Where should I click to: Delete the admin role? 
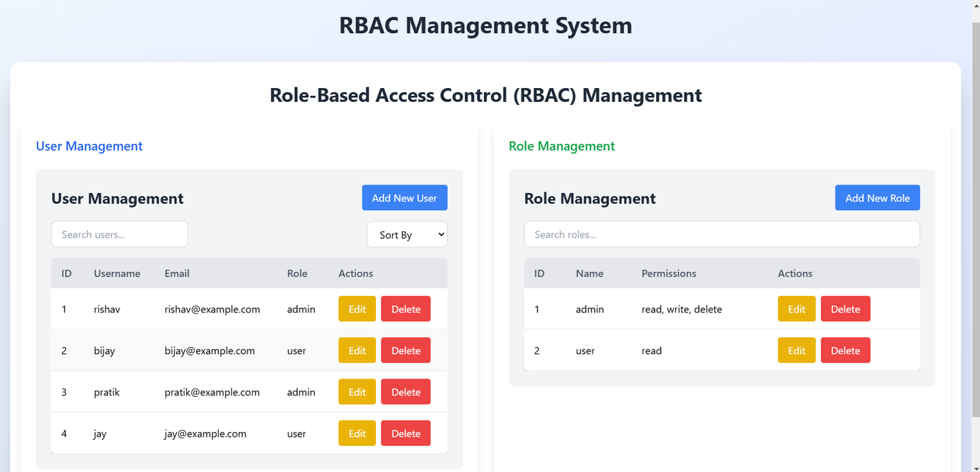tap(845, 309)
